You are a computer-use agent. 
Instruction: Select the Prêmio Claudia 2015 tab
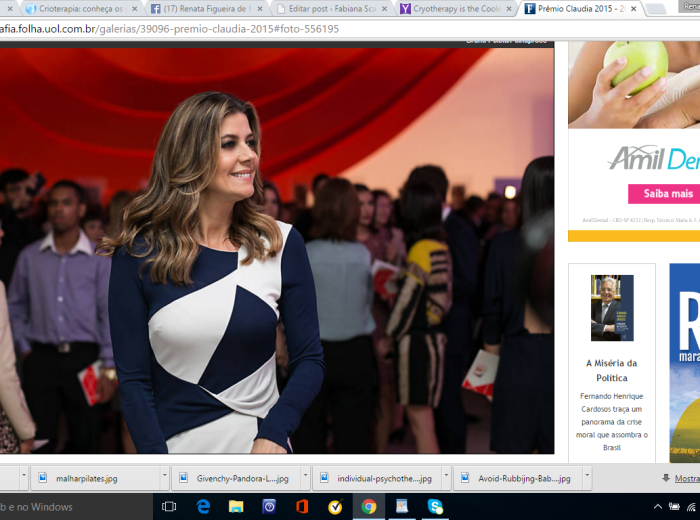point(580,8)
